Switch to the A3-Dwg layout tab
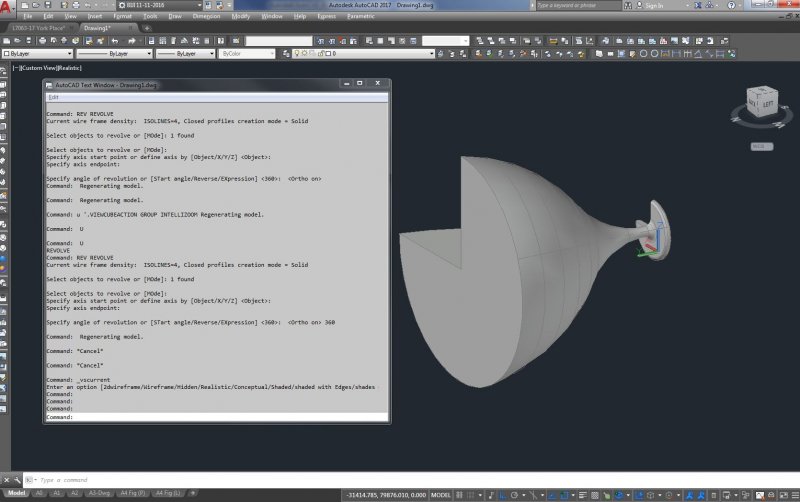 (99, 494)
